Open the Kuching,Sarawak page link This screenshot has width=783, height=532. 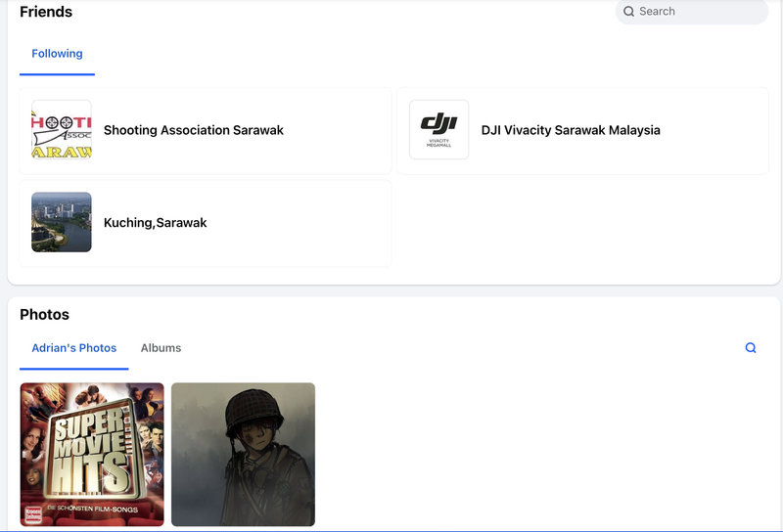tap(155, 223)
